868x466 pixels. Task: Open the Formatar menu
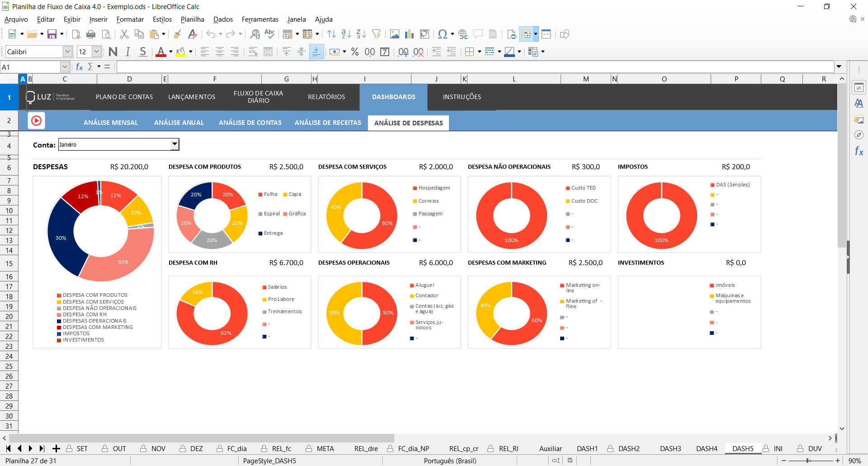[130, 19]
